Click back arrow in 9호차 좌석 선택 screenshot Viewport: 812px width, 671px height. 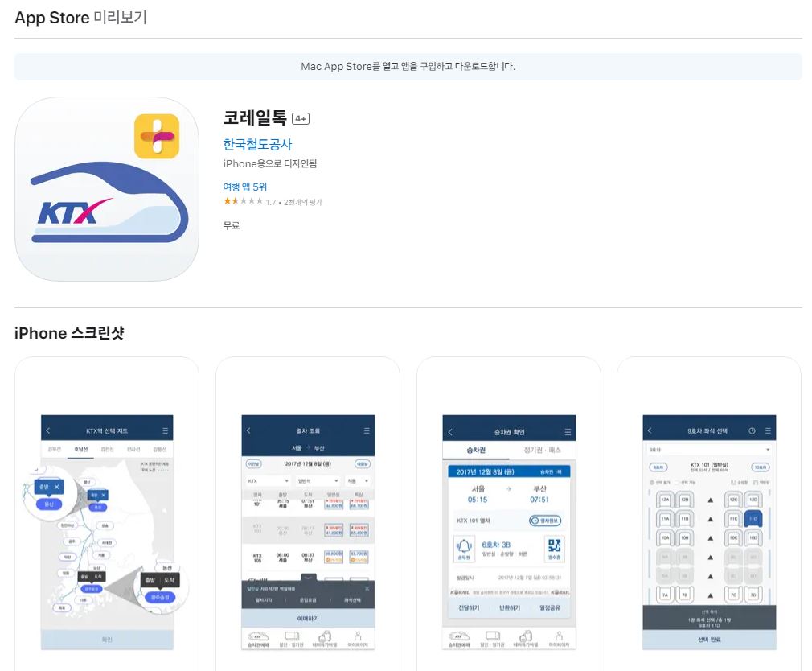(x=650, y=430)
